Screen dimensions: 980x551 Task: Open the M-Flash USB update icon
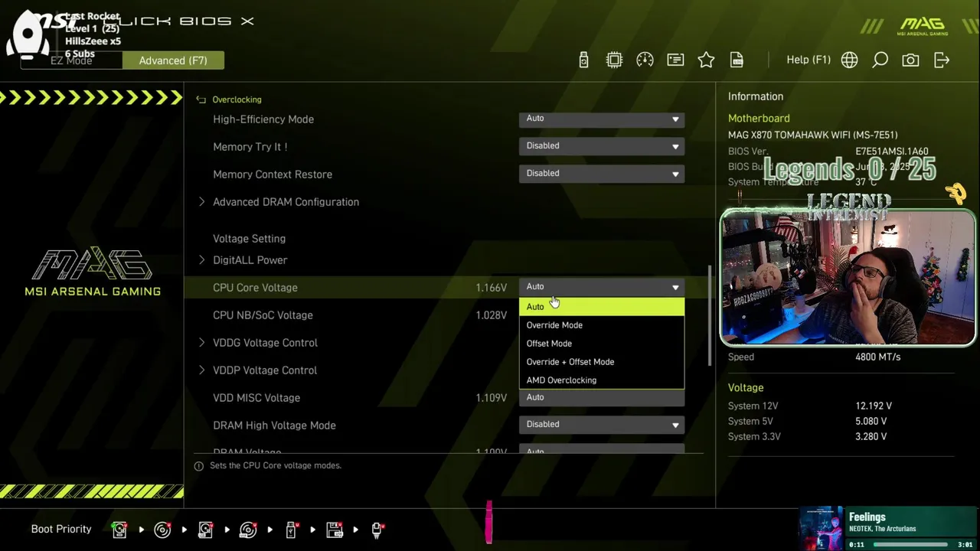tap(583, 60)
